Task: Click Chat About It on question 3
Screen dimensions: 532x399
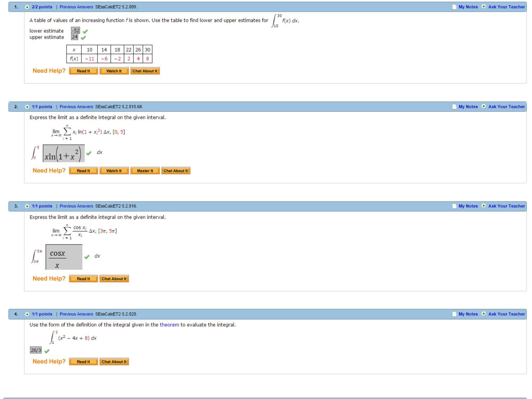Action: 114,278
